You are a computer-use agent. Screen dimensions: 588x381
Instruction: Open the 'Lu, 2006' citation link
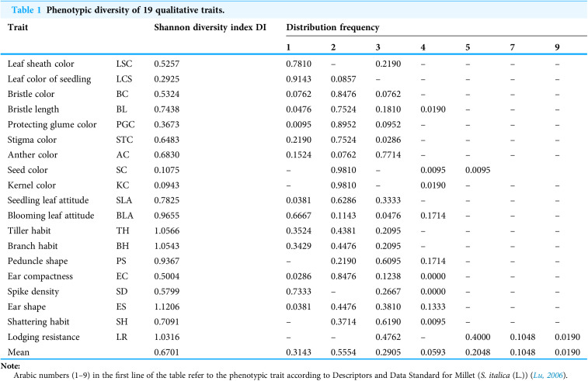tap(548, 375)
